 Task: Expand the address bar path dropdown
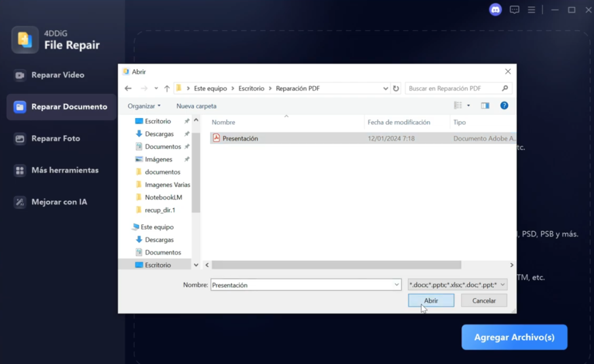click(386, 89)
